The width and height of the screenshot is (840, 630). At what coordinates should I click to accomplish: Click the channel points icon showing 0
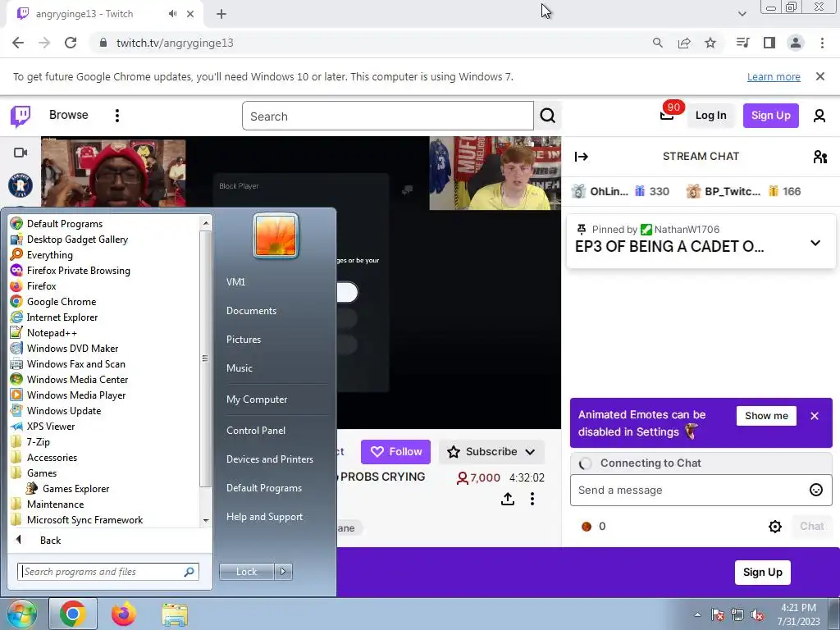(x=587, y=527)
